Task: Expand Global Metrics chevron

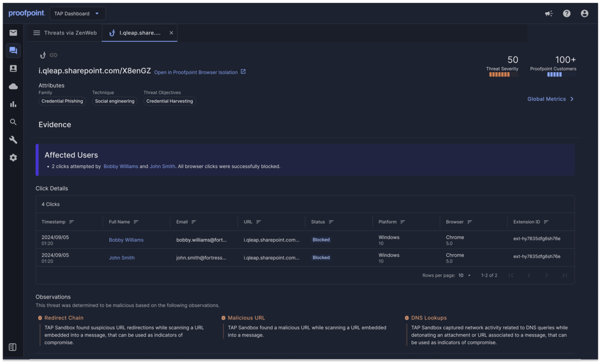Action: point(572,99)
